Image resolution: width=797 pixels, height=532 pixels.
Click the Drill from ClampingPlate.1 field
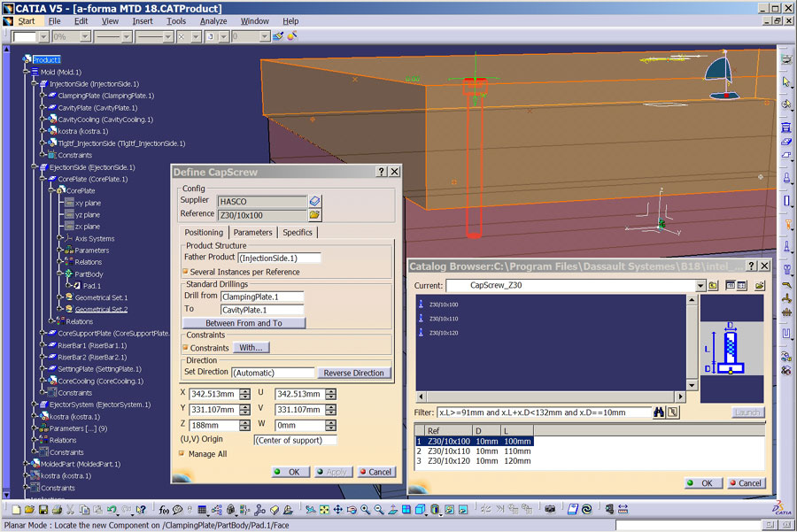click(262, 297)
